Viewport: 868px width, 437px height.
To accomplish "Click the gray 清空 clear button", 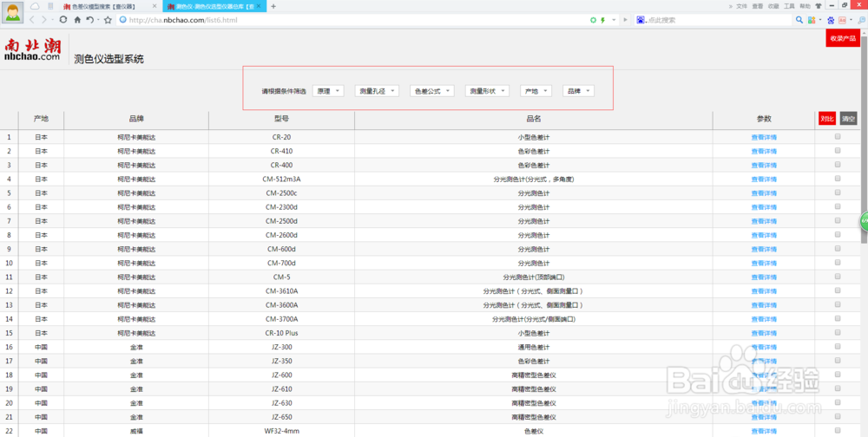I will [x=848, y=119].
